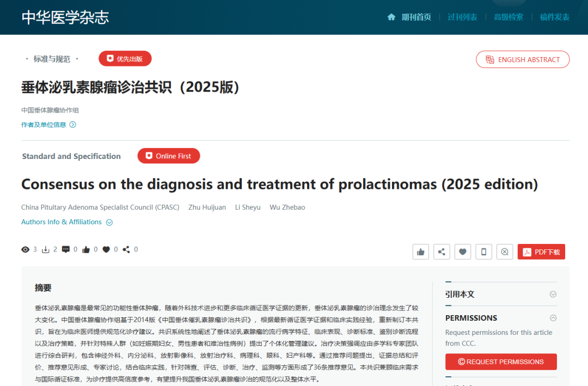Click the circled X icon button
The image size is (588, 386).
(505, 252)
